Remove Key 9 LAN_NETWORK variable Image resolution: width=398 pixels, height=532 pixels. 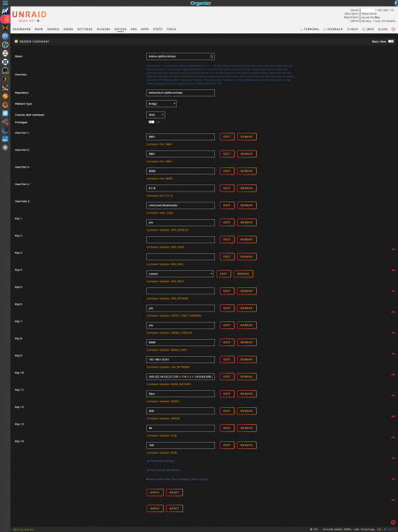point(247,360)
